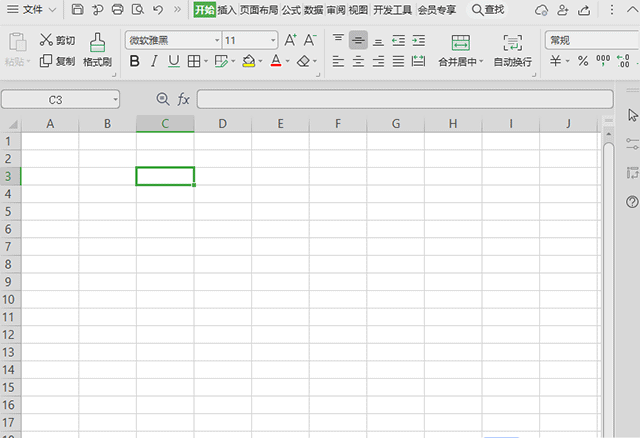The width and height of the screenshot is (640, 438).
Task: Switch to Data (数据) tab
Action: (x=313, y=10)
